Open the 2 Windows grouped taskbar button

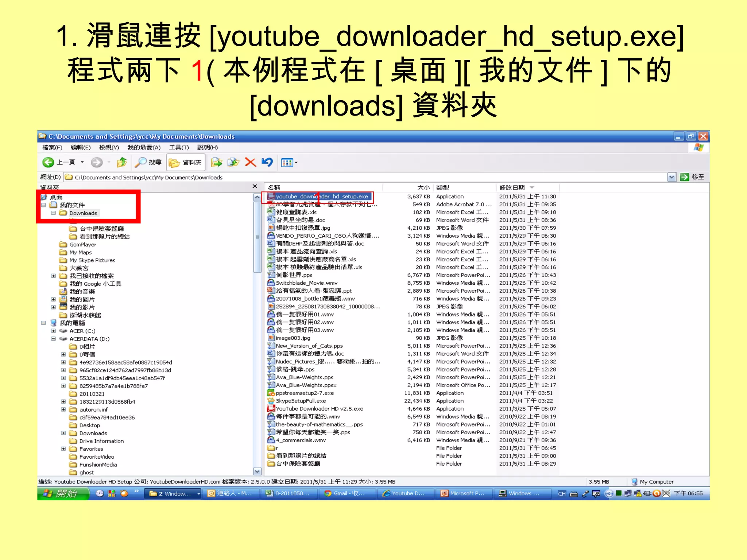point(173,494)
